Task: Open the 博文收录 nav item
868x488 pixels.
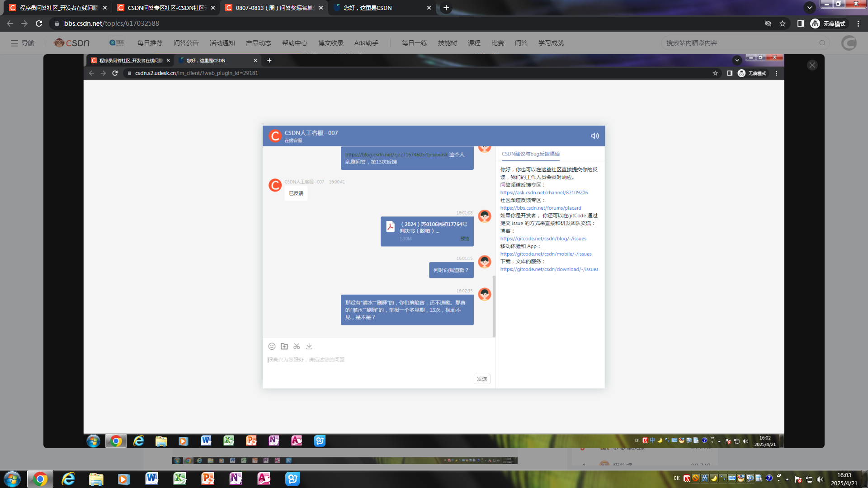Action: tap(331, 43)
